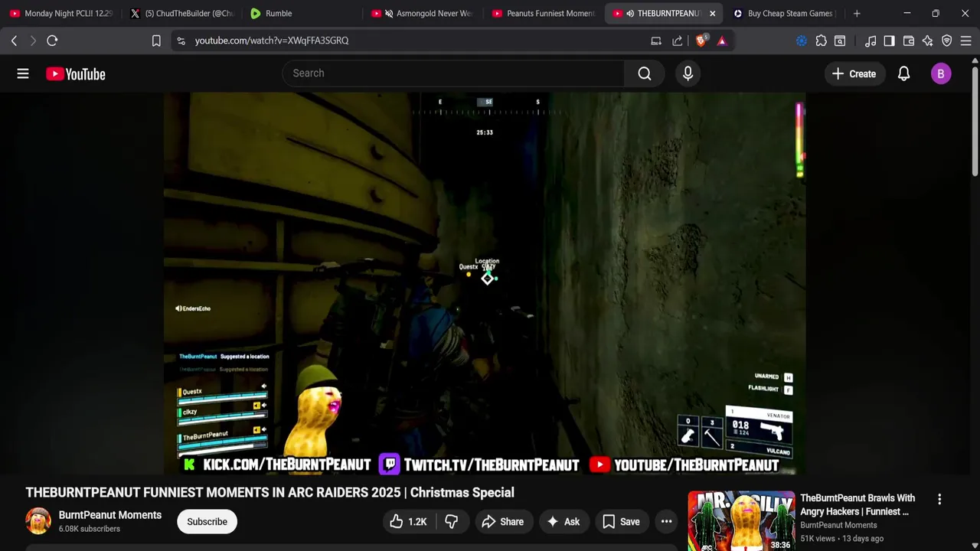Like the video with thumbs up
Screen dimensions: 980x551
(x=408, y=522)
